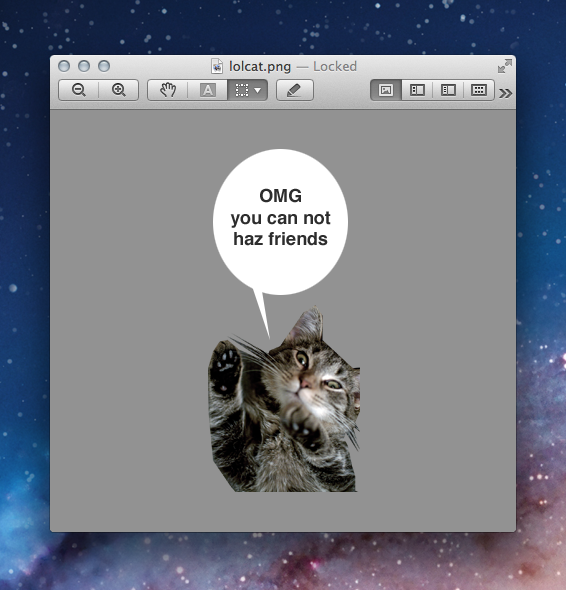
Task: Enter full screen with the arrows icon
Action: (x=505, y=66)
